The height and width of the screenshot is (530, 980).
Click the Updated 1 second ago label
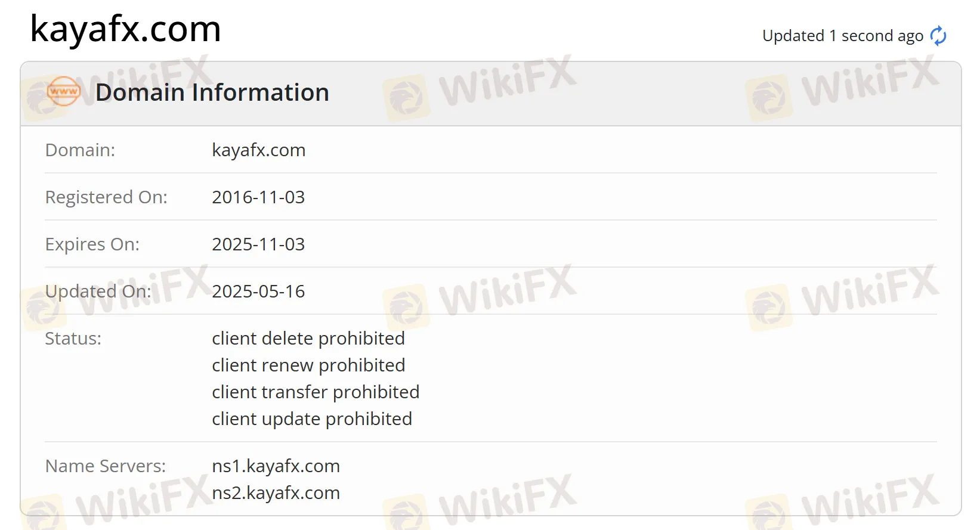(843, 36)
